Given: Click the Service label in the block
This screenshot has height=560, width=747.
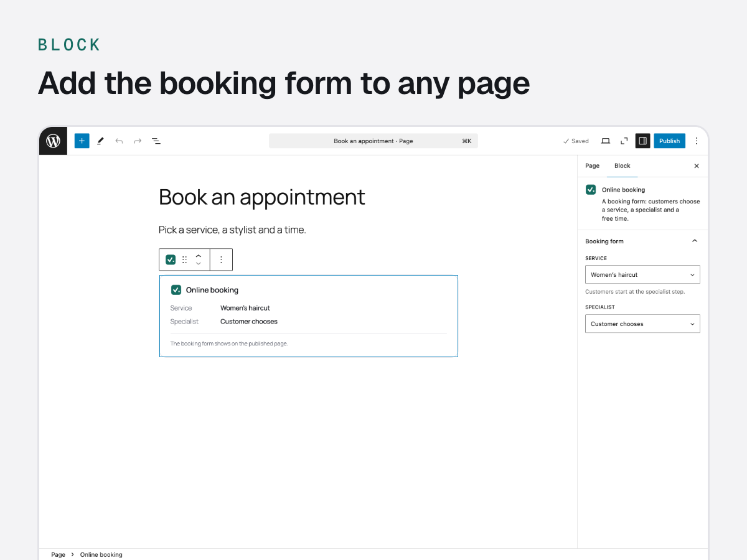Looking at the screenshot, I should (181, 308).
